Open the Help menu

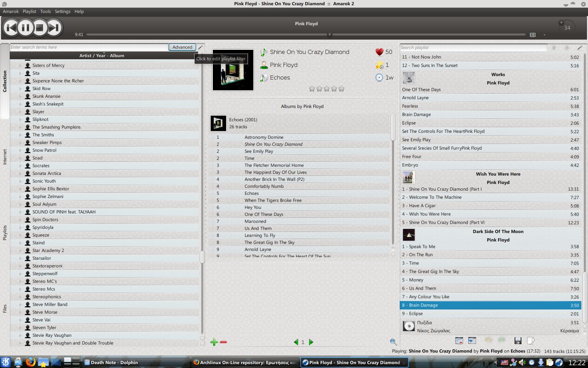79,11
